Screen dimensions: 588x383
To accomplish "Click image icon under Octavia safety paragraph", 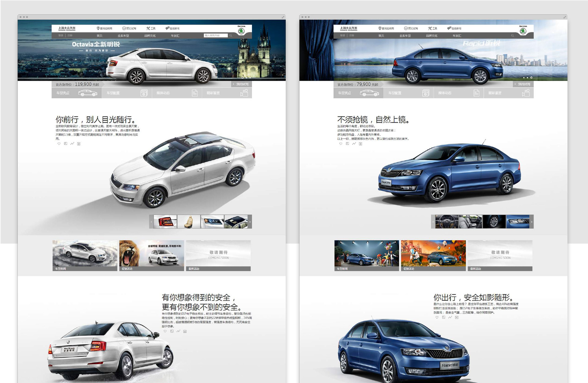I will 172,331.
